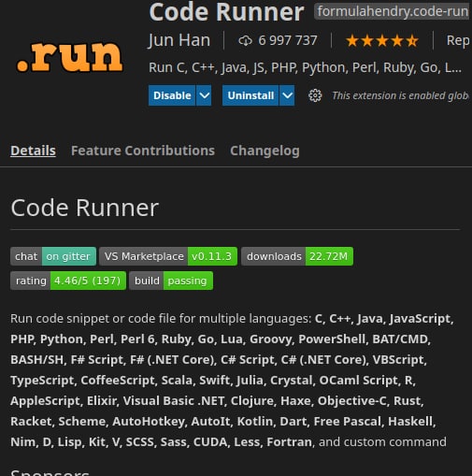The width and height of the screenshot is (472, 476).
Task: Open the VS Marketplace v0.11.3 badge
Action: click(168, 256)
